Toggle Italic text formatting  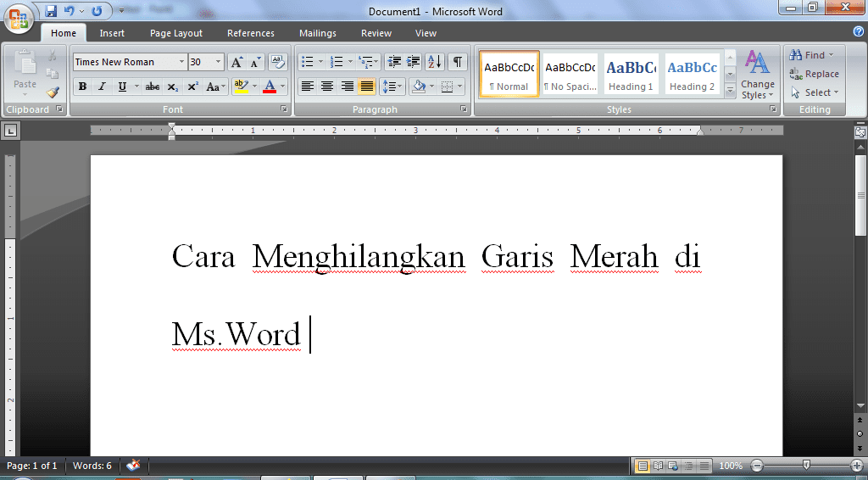coord(102,87)
